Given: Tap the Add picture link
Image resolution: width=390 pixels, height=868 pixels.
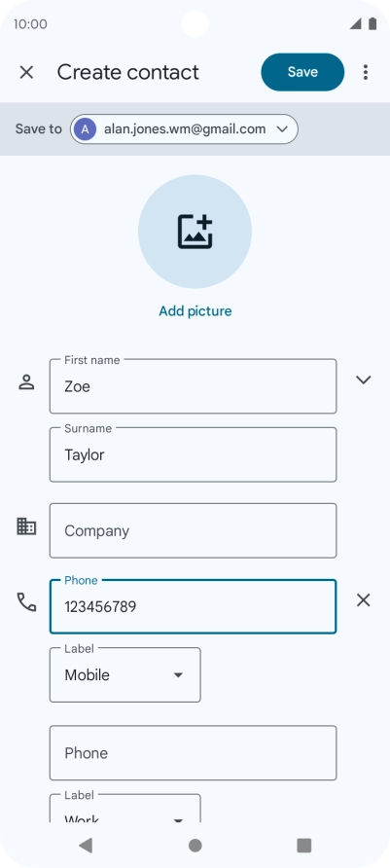Looking at the screenshot, I should (195, 311).
